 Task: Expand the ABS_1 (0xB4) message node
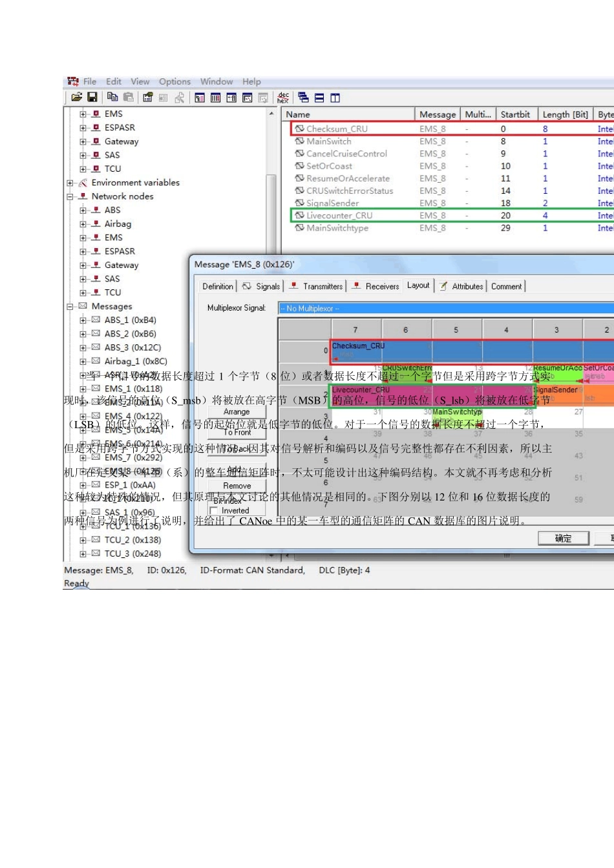(83, 320)
